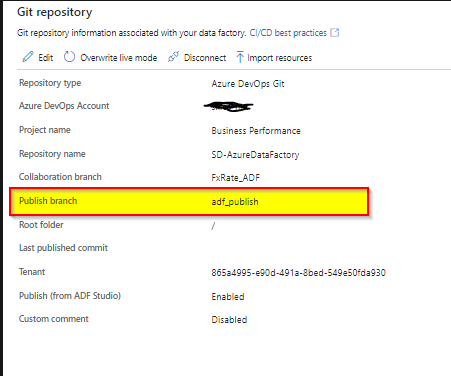The image size is (451, 376).
Task: Click the upward arrow Import resources icon
Action: point(240,57)
